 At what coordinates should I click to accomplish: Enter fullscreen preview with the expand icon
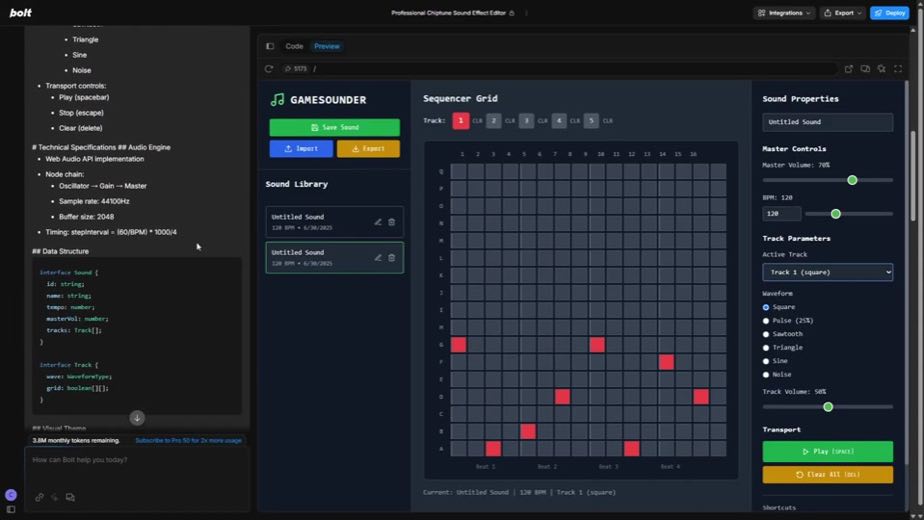pos(898,69)
